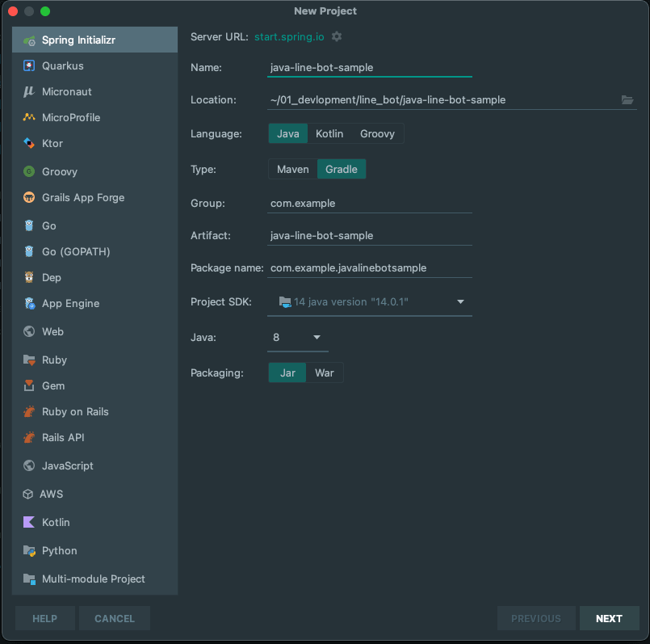Click the NEXT button
The height and width of the screenshot is (644, 650).
tap(610, 618)
